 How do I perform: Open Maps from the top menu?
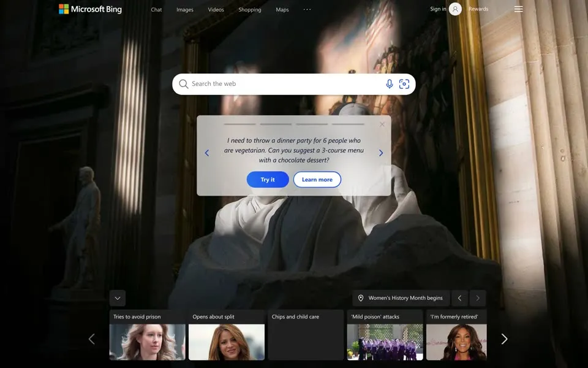pyautogui.click(x=282, y=10)
